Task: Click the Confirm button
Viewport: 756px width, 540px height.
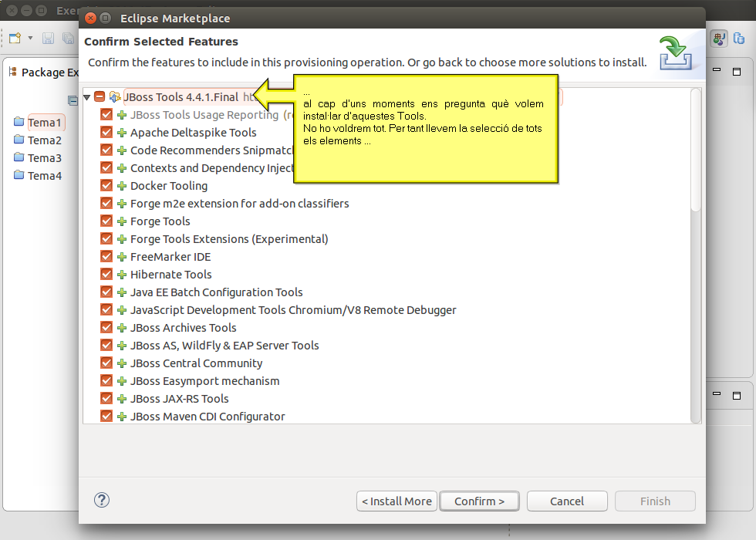Action: click(479, 501)
